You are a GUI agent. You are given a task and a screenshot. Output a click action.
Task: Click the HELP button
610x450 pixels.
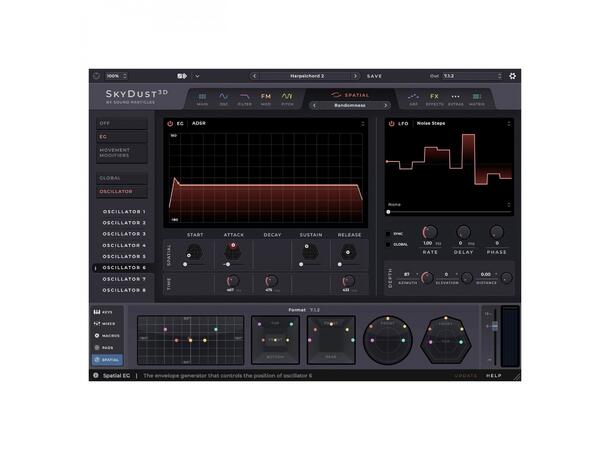[x=494, y=376]
